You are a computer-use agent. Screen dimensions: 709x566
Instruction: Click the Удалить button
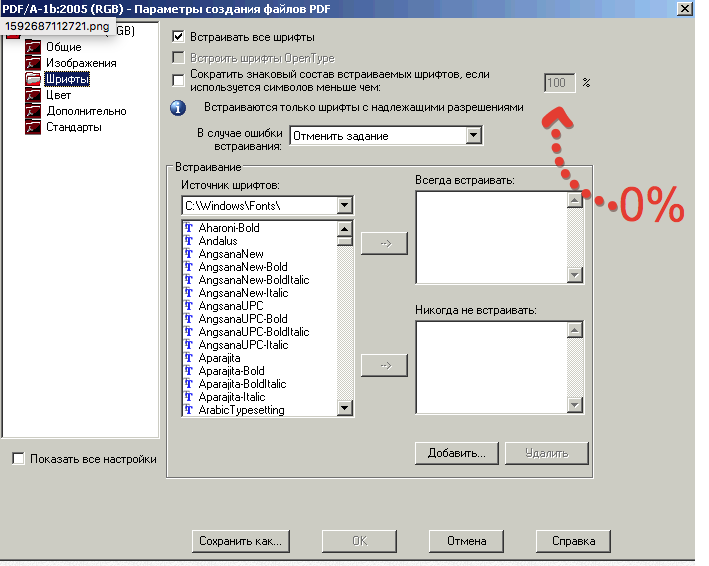[x=547, y=453]
